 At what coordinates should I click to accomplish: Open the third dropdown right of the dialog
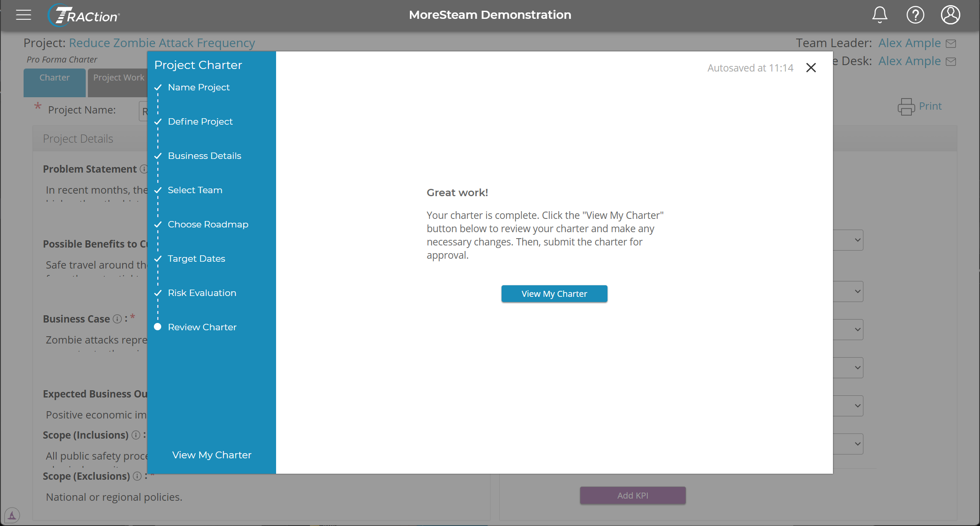coord(848,329)
